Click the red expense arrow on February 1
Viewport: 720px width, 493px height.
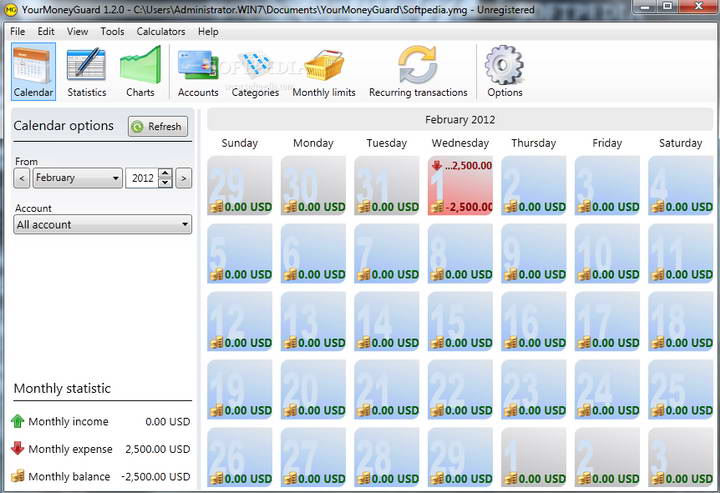pos(437,165)
